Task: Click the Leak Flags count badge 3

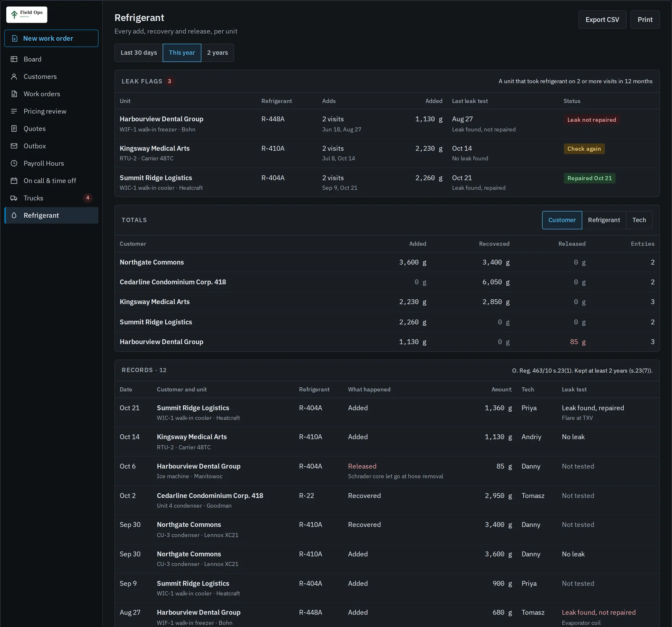Action: point(169,81)
